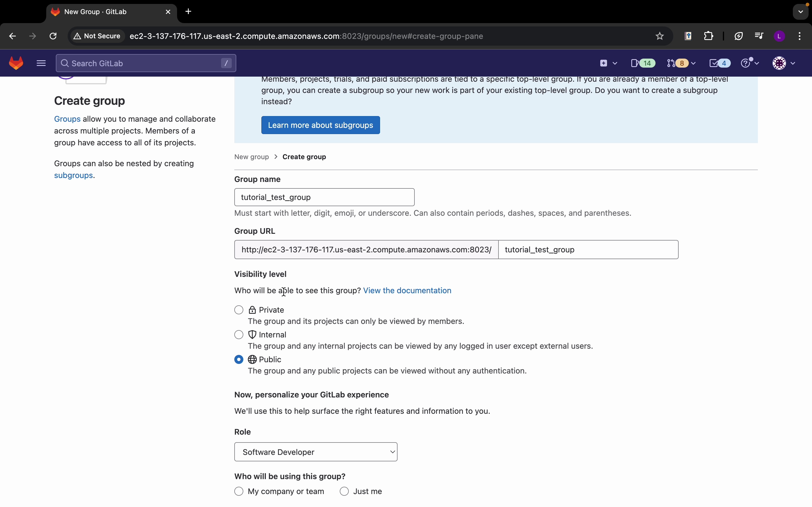Go to New group breadcrumb item
Viewport: 812px width, 507px height.
252,157
